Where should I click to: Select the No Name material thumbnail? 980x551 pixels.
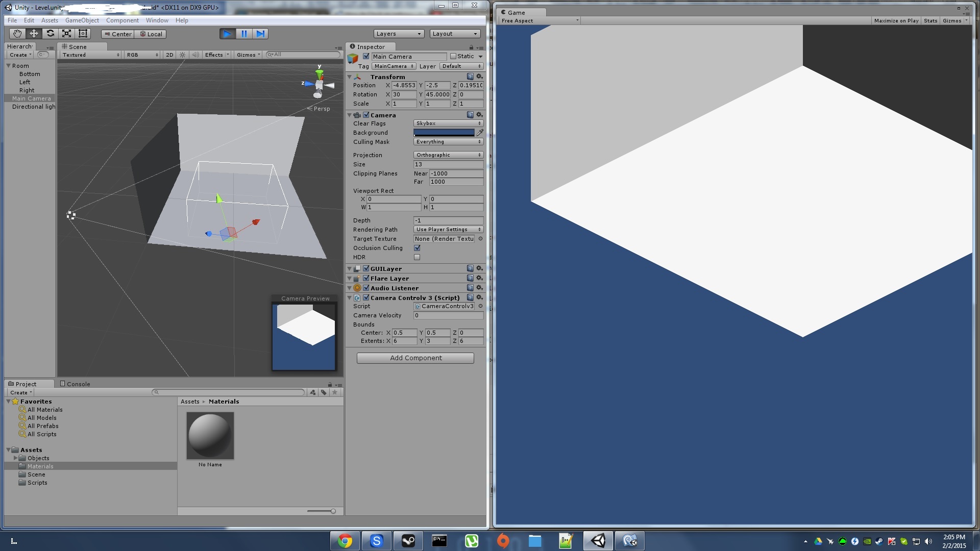(x=210, y=436)
